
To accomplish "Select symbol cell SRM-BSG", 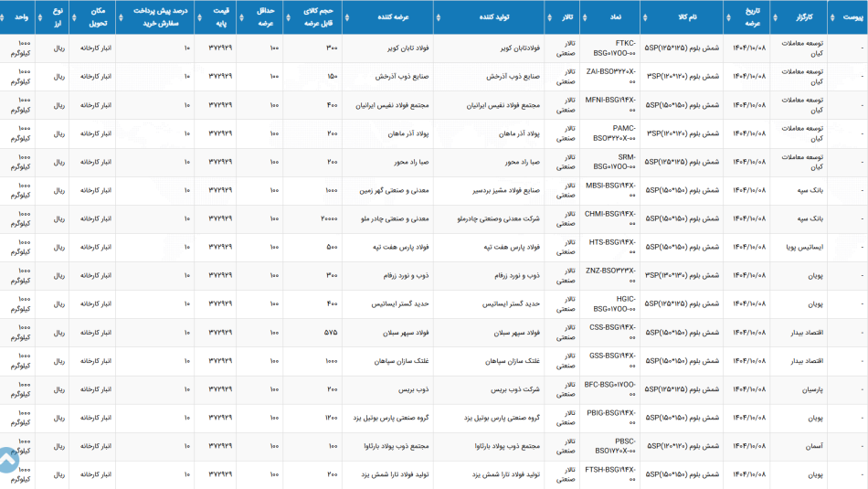I will [x=614, y=162].
